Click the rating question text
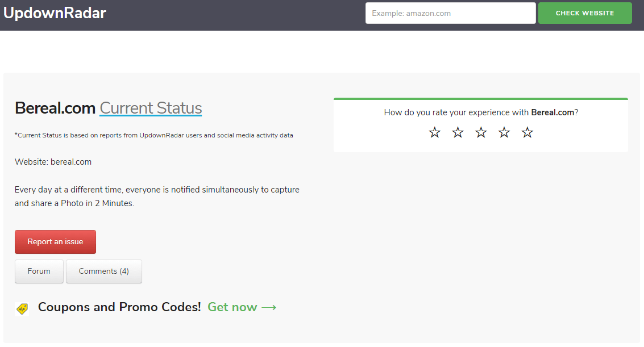 coord(480,112)
